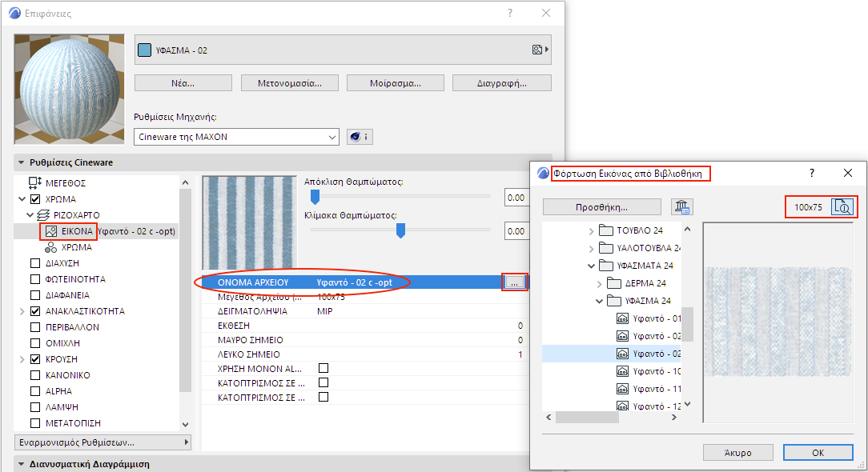This screenshot has width=868, height=472.
Task: Collapse the ΧΡΩΜΑ channel tree node
Action: pos(22,199)
